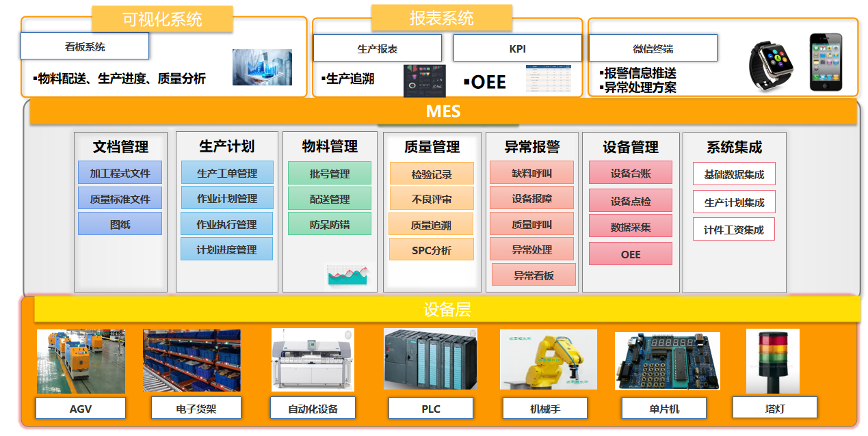Select 基础数据集成
868x436 pixels.
(734, 174)
